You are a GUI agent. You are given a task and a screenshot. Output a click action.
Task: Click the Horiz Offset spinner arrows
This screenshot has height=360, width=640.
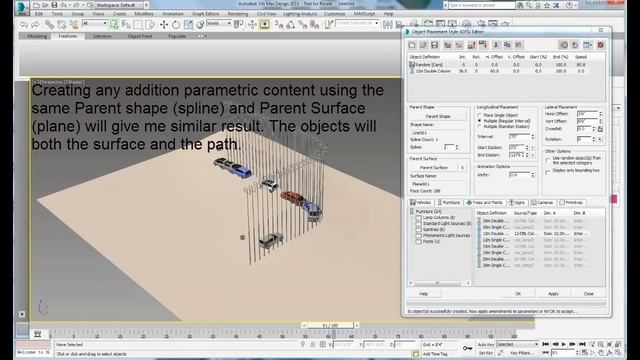point(600,114)
